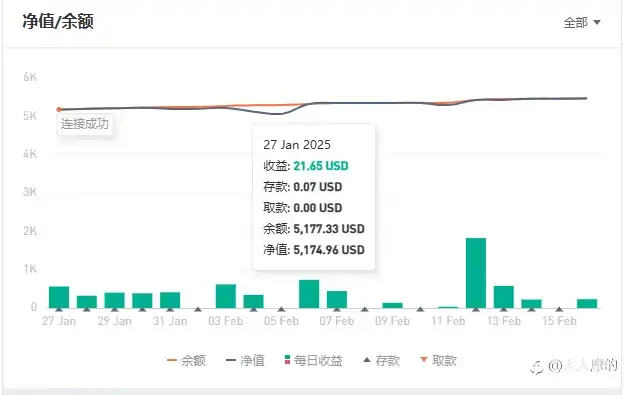Click the 11 Feb x-axis label

click(448, 321)
